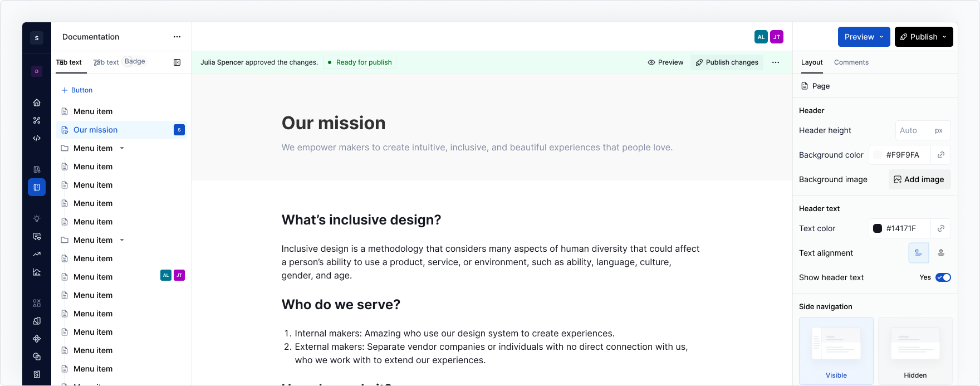Click Julia Spencer approved the changes text
This screenshot has width=980, height=386.
point(259,62)
